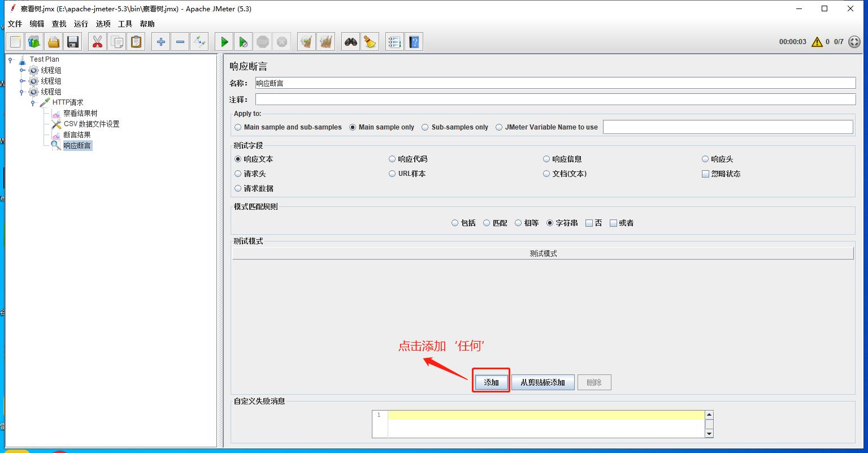Click the grayed Stop icon

(x=263, y=42)
